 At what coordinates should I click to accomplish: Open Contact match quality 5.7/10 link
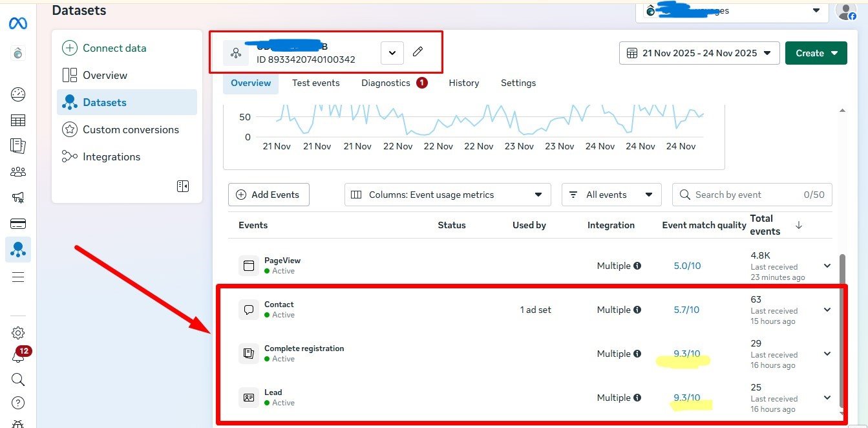pyautogui.click(x=687, y=310)
